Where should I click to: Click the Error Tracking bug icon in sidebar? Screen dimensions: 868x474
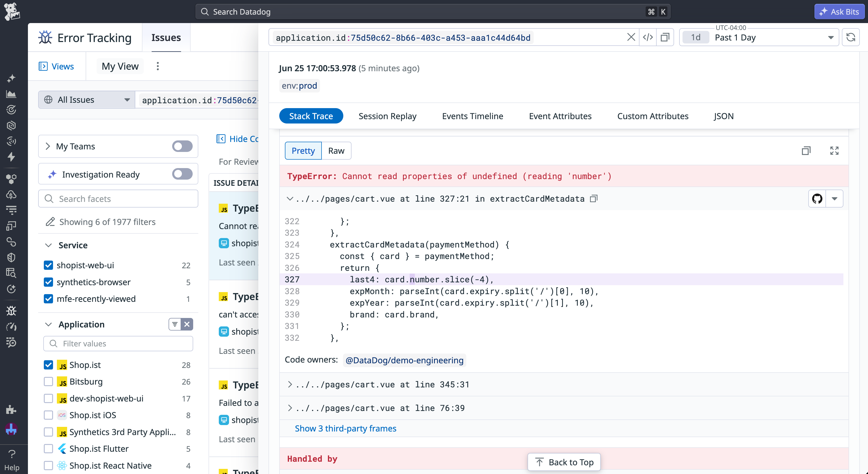point(11,311)
